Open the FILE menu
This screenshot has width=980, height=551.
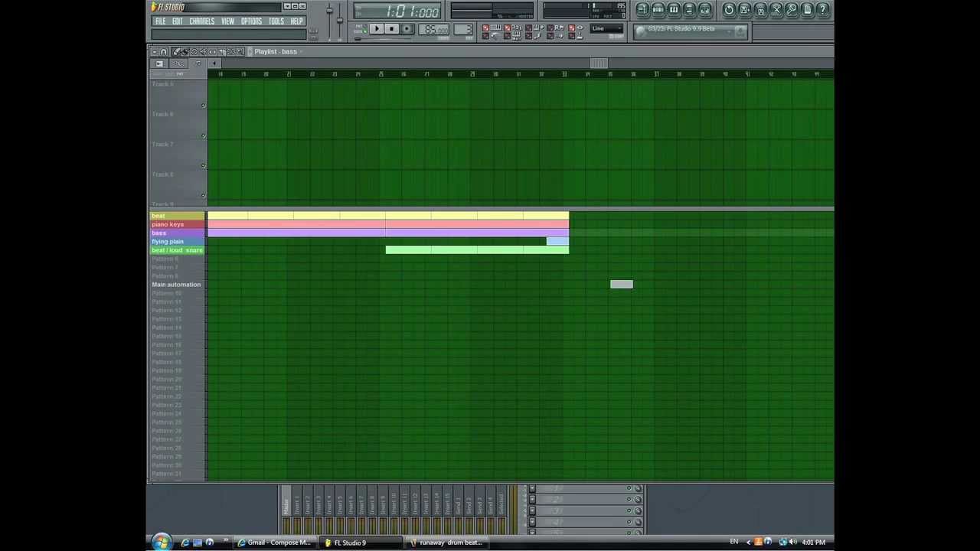pos(161,21)
